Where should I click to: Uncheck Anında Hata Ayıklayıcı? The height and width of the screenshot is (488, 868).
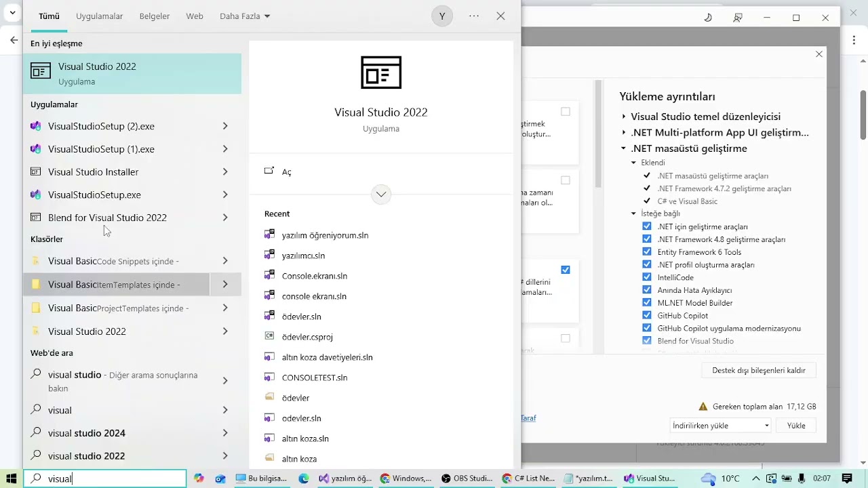click(x=646, y=290)
